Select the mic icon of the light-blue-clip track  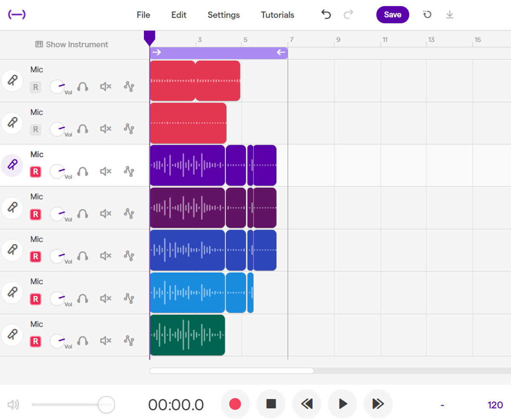point(12,292)
